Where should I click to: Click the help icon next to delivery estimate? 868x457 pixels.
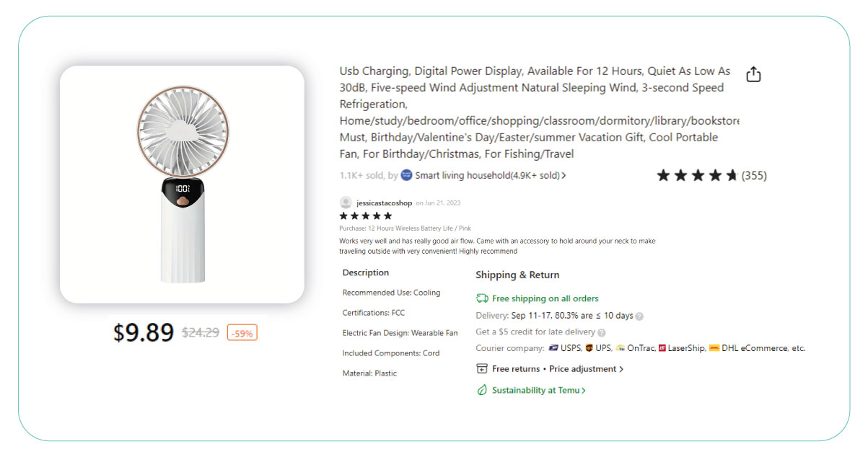pyautogui.click(x=639, y=316)
